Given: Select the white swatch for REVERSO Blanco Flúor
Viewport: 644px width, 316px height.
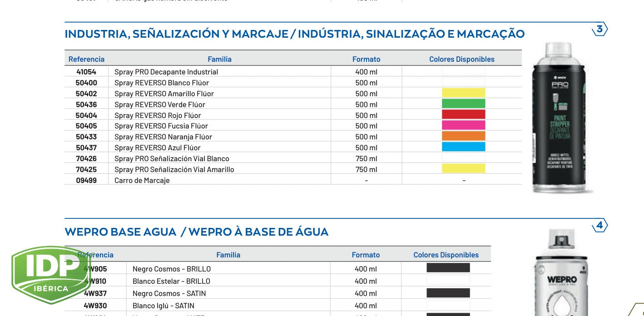Looking at the screenshot, I should click(x=463, y=82).
